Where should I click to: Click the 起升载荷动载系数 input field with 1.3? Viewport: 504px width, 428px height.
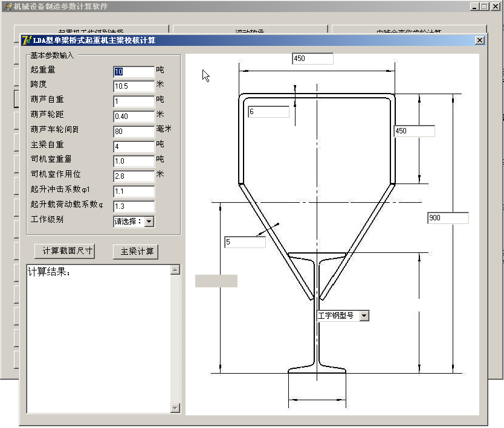click(134, 206)
